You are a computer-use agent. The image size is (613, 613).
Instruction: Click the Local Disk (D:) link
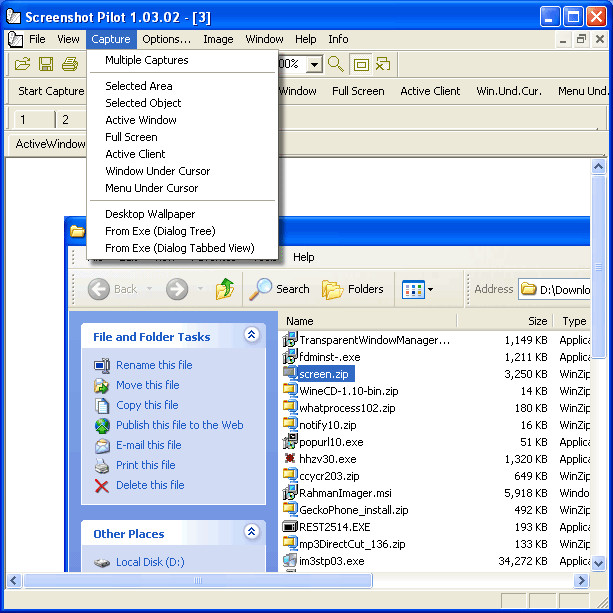pyautogui.click(x=150, y=562)
